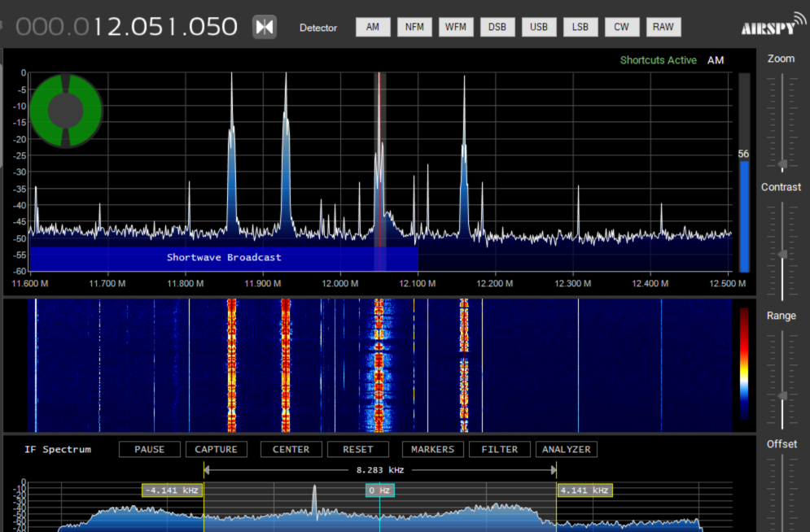Choose RAW detector mode
This screenshot has height=532, width=810.
pyautogui.click(x=663, y=27)
